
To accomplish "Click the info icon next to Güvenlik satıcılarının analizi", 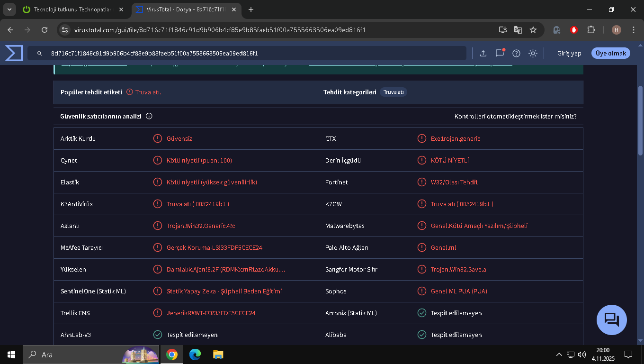I will 149,116.
